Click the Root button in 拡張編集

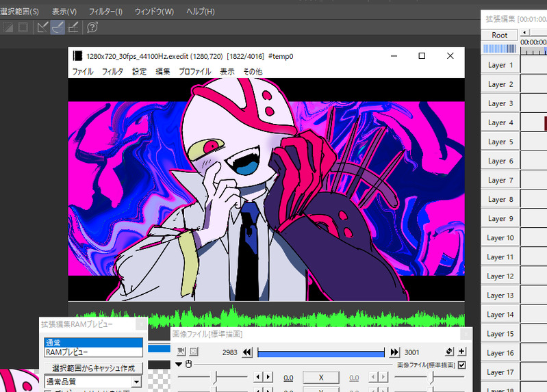(500, 35)
